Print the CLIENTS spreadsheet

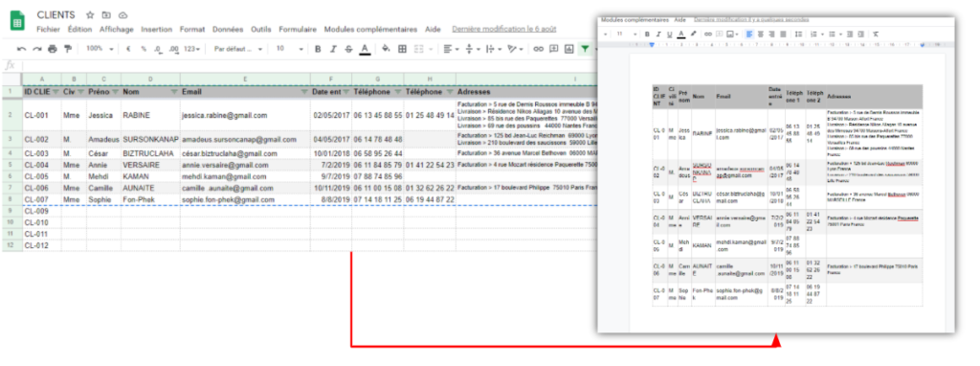52,49
